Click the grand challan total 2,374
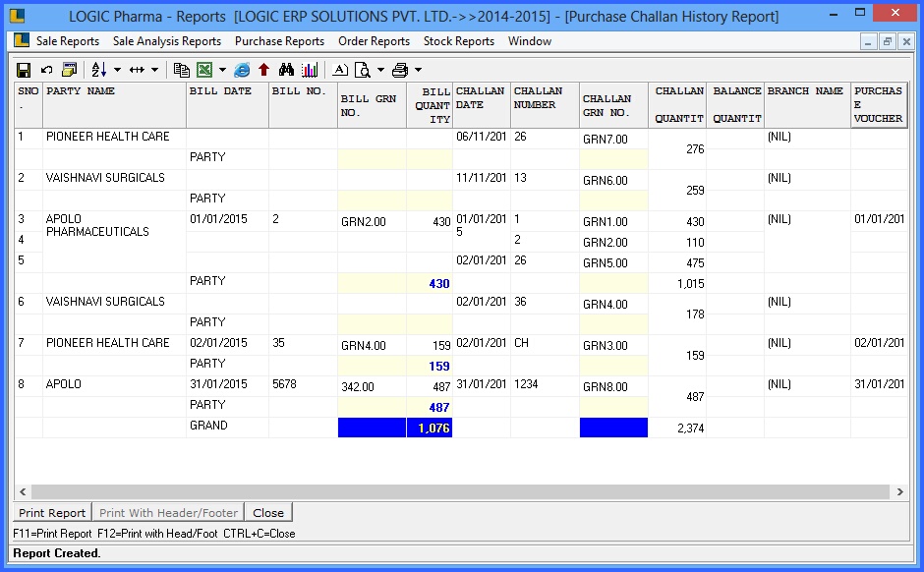 tap(691, 429)
